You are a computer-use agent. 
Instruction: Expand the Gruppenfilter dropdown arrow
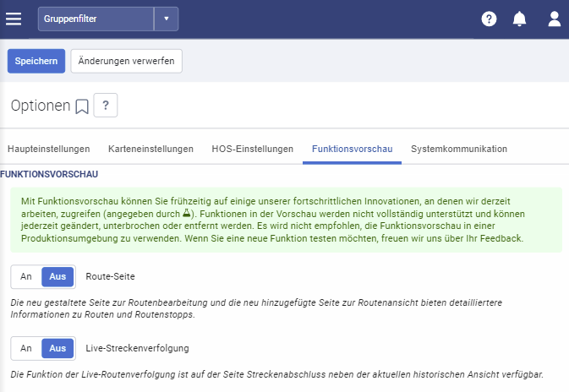click(x=167, y=19)
